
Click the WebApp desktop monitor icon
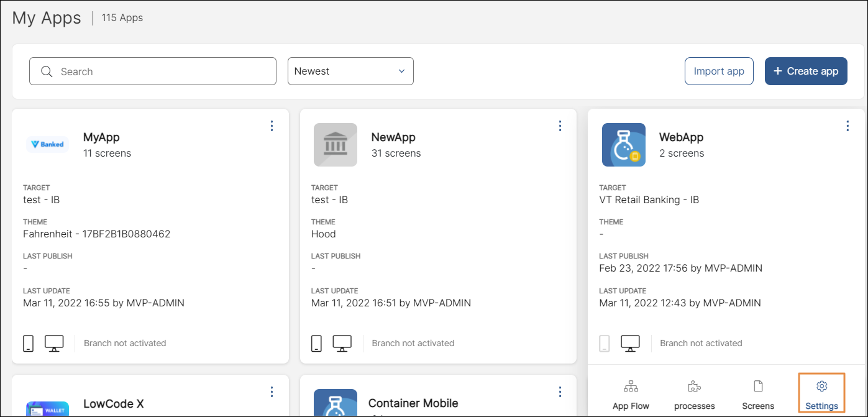[630, 343]
